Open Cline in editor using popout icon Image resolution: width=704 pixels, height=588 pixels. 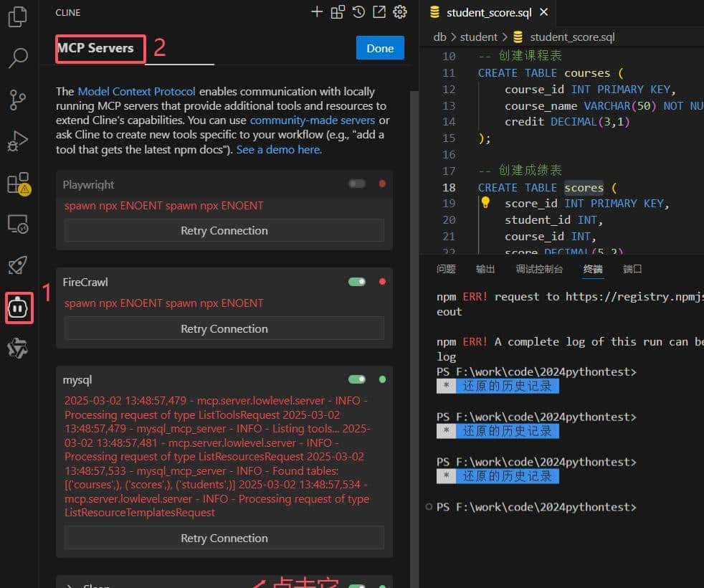pos(379,11)
